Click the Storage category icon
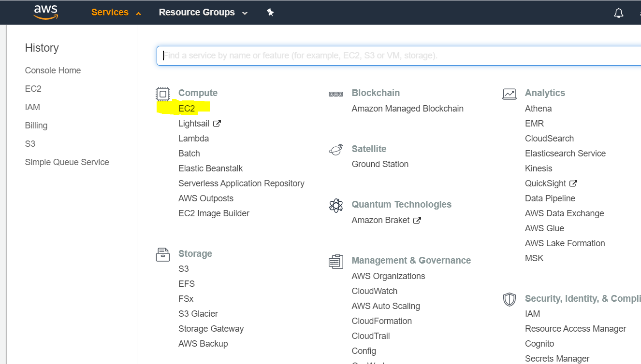Image resolution: width=641 pixels, height=364 pixels. 163,254
